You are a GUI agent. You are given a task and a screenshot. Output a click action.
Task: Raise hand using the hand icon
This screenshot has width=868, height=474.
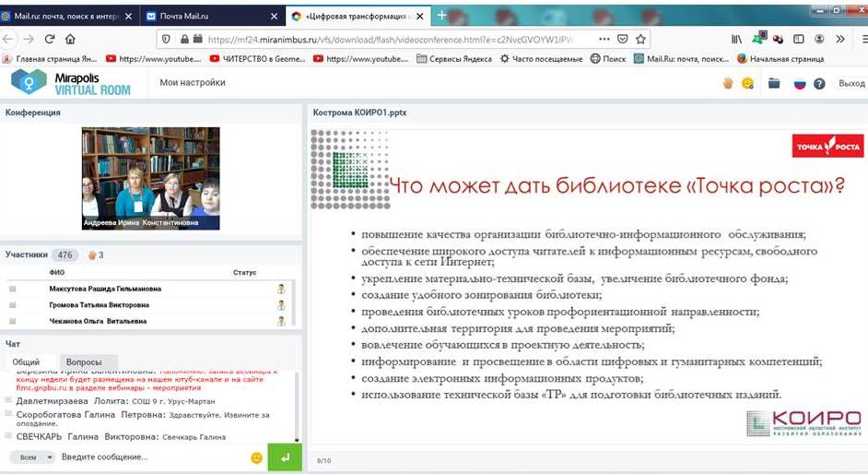point(727,83)
